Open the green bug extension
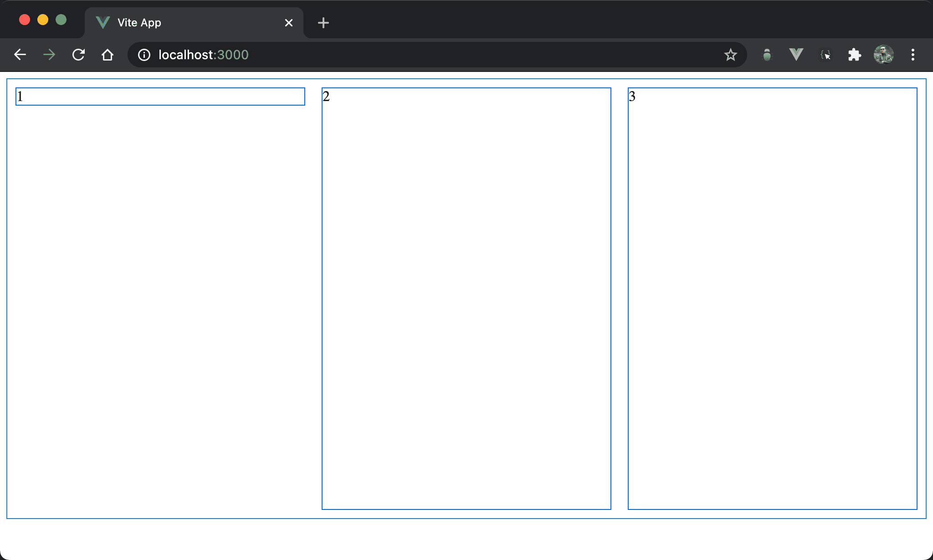The height and width of the screenshot is (560, 933). pyautogui.click(x=767, y=55)
